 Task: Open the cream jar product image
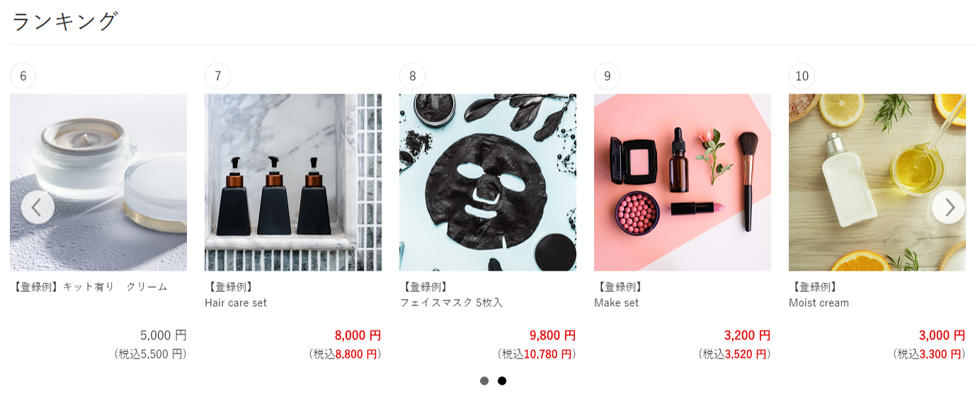tap(98, 182)
